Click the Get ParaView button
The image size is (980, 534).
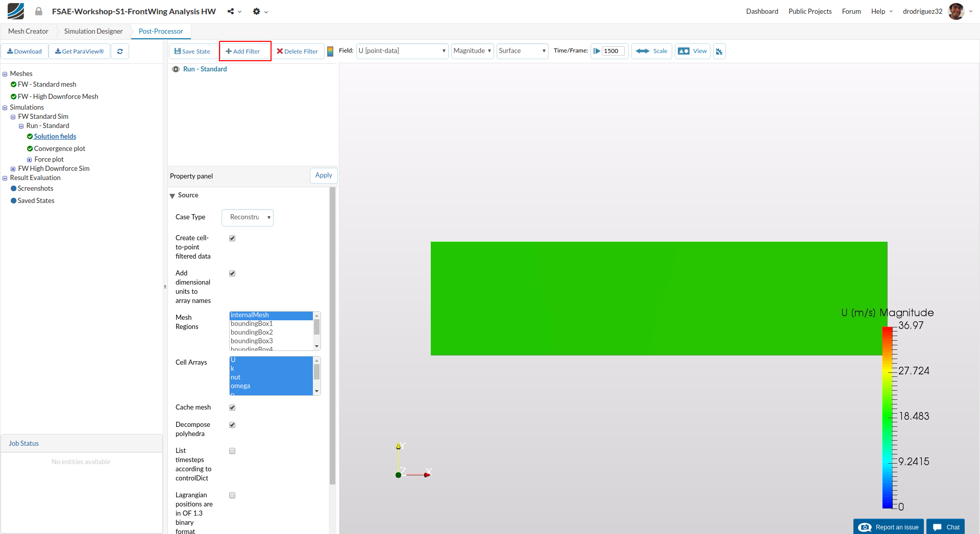80,52
